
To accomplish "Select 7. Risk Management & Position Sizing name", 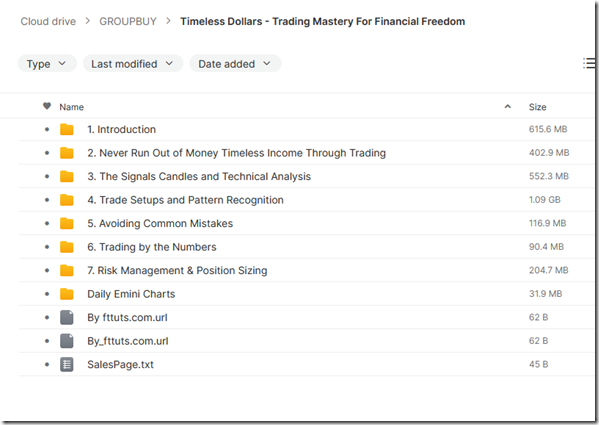I will [177, 270].
